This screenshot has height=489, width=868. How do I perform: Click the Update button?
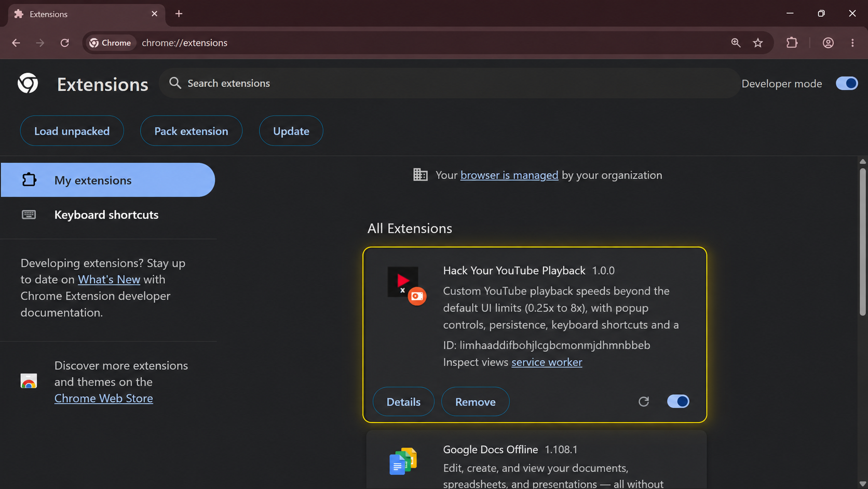(291, 131)
